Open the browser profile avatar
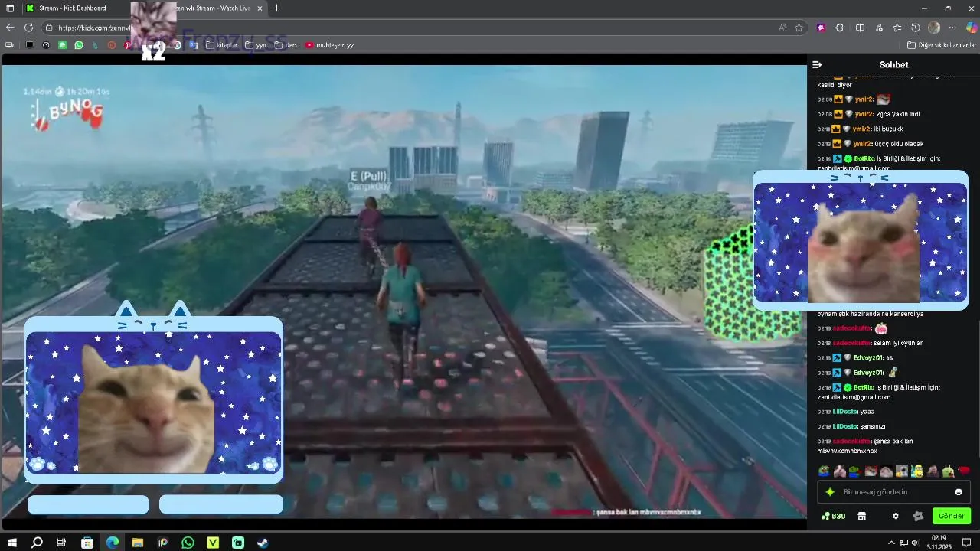The image size is (980, 551). point(934,28)
